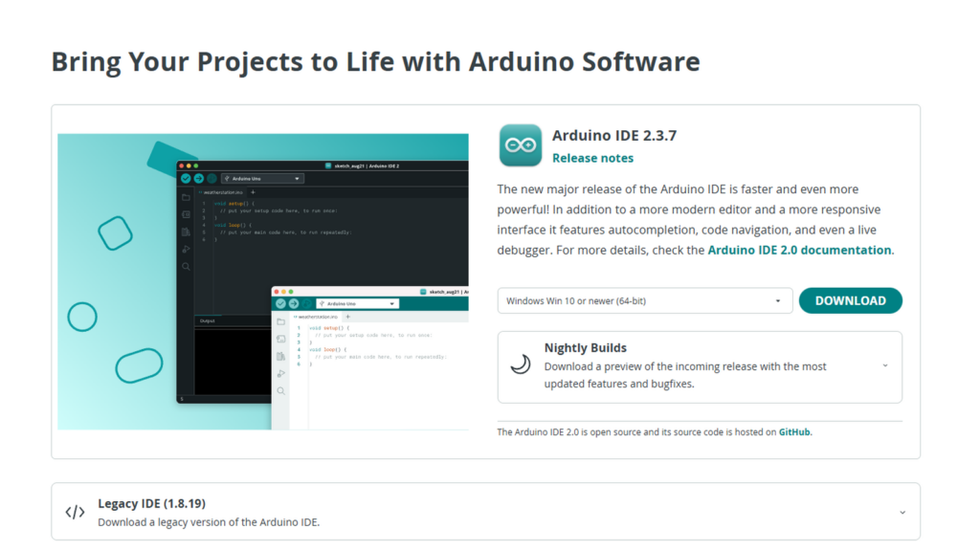Click the Boards Manager icon in dark IDE sidebar
The height and width of the screenshot is (551, 980).
point(186,214)
